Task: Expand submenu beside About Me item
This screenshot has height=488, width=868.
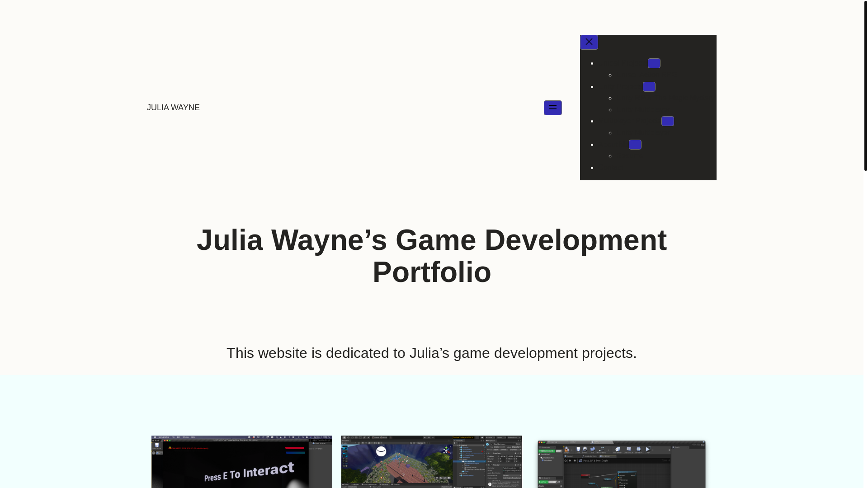Action: tap(635, 145)
